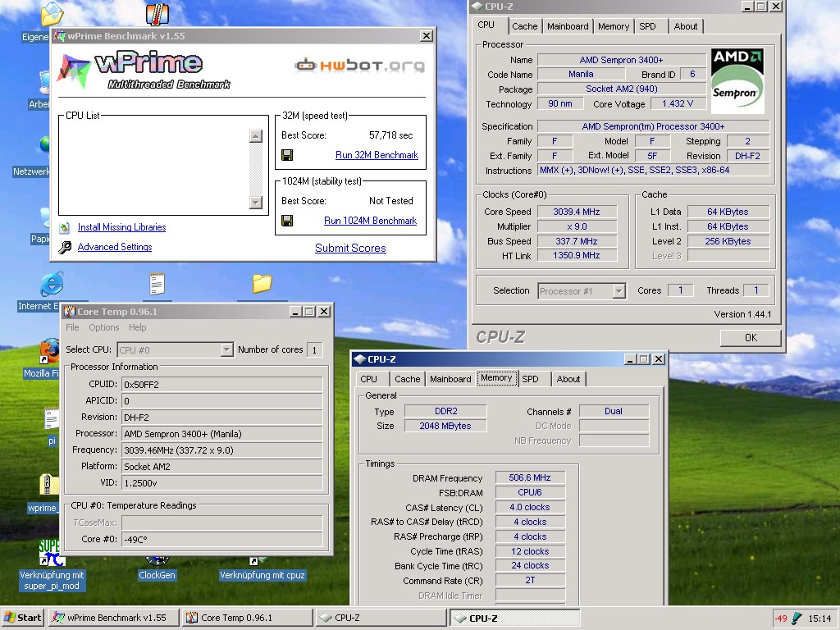Switch to first CPU-Z taskbar button
Image resolution: width=840 pixels, height=630 pixels.
point(381,618)
